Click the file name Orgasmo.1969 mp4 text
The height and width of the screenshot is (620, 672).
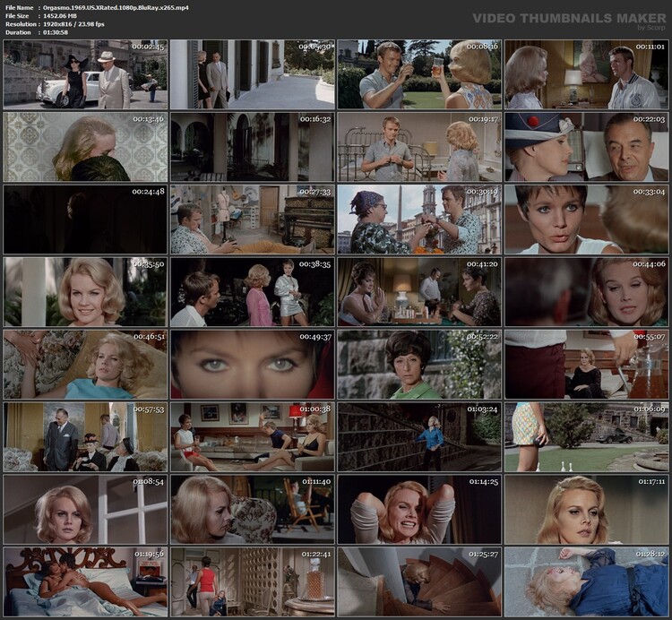pos(116,8)
